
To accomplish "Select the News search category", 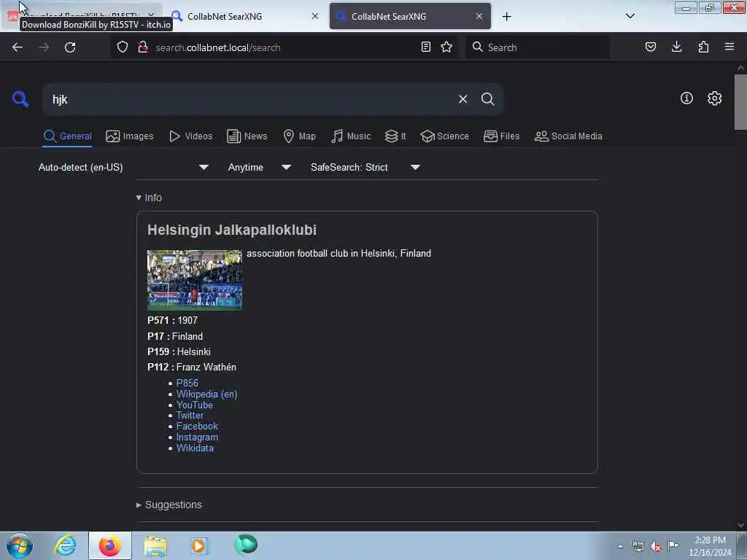I will [x=247, y=136].
